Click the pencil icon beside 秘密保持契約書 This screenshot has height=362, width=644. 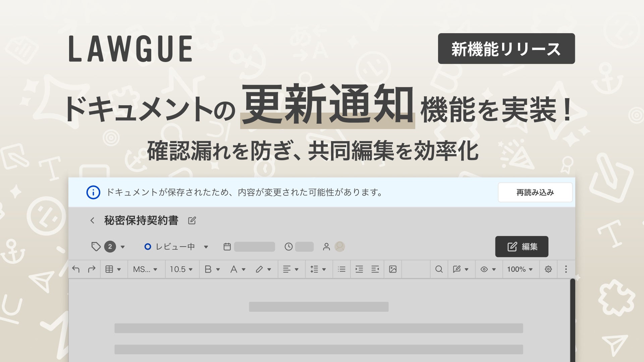click(192, 221)
